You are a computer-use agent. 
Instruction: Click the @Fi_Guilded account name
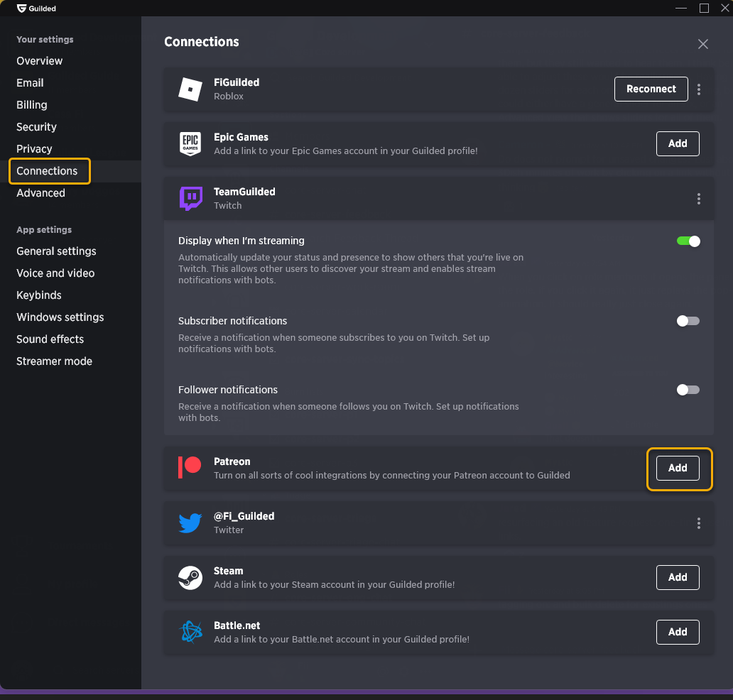click(244, 516)
